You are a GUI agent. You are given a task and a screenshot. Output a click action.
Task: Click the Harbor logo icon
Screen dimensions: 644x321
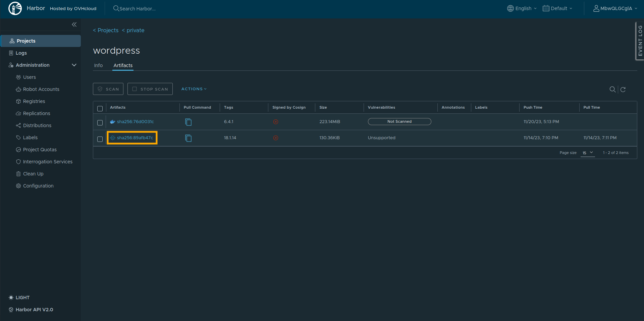click(15, 8)
